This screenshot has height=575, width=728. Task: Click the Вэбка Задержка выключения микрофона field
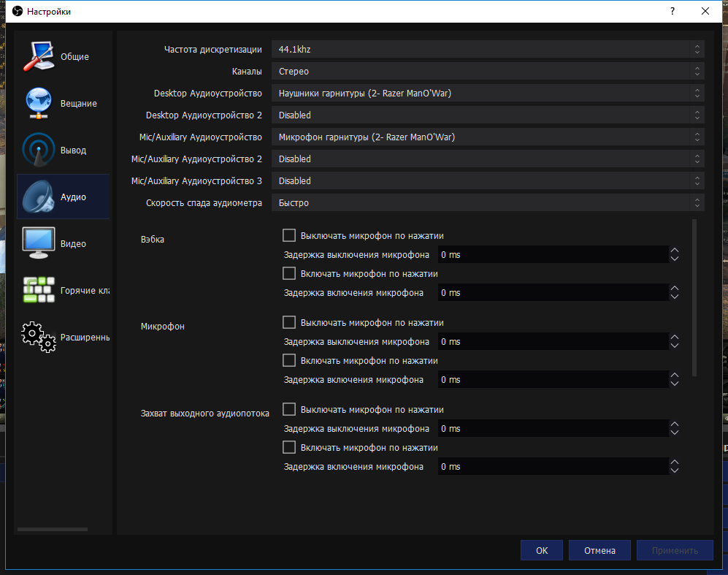[552, 255]
